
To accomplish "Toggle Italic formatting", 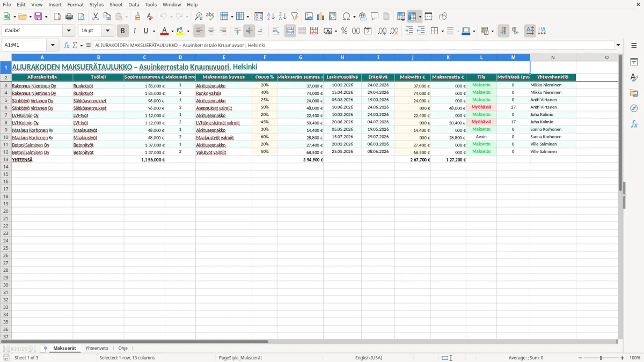I will coord(135,31).
